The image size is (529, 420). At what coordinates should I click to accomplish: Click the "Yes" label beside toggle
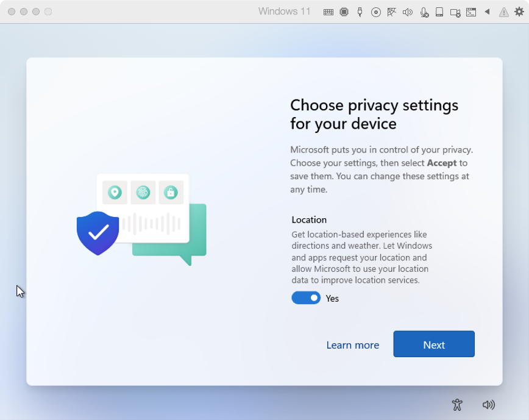332,299
